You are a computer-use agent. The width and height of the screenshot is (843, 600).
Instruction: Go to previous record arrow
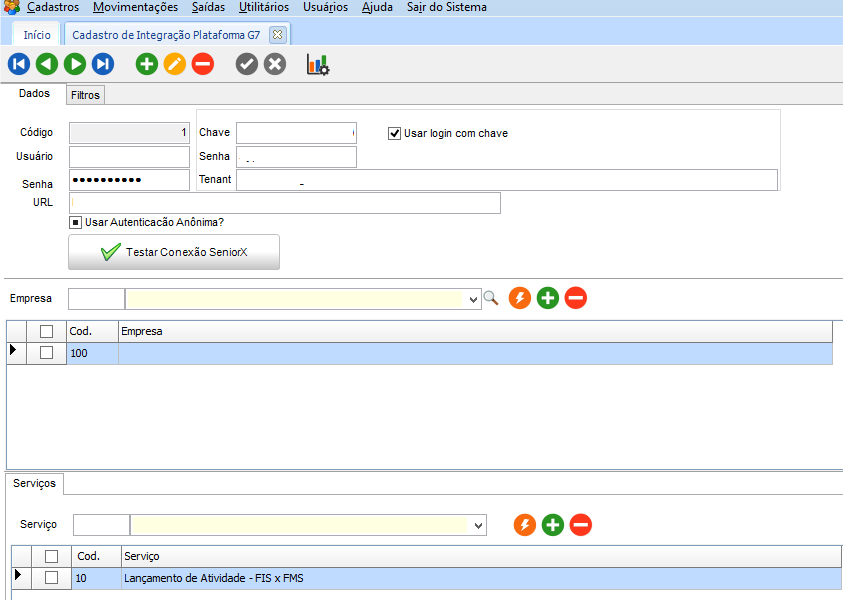(47, 64)
